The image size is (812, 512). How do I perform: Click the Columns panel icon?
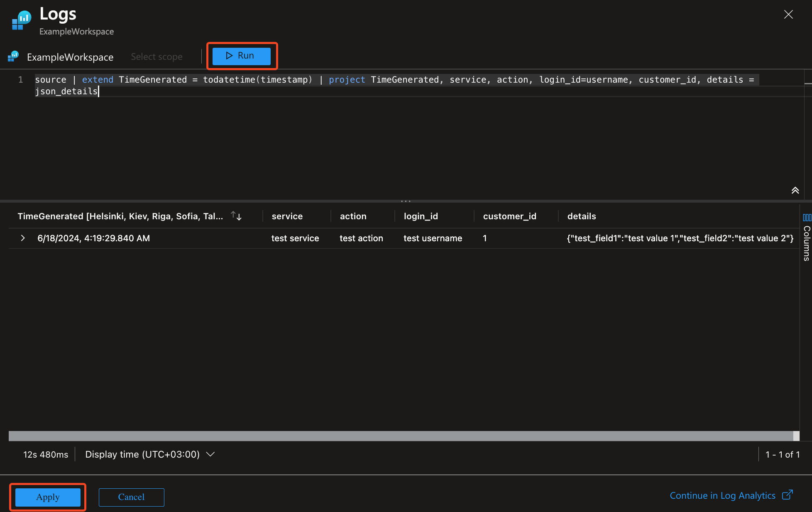coord(805,219)
